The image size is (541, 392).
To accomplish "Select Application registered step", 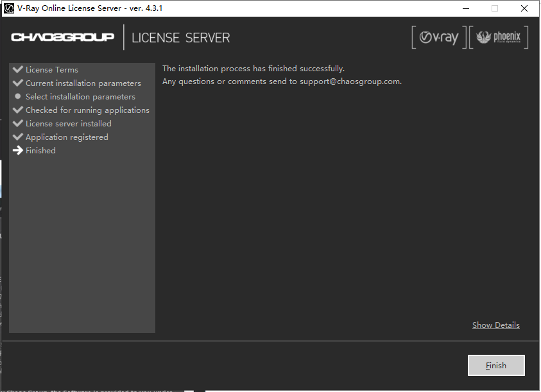I will [x=67, y=137].
